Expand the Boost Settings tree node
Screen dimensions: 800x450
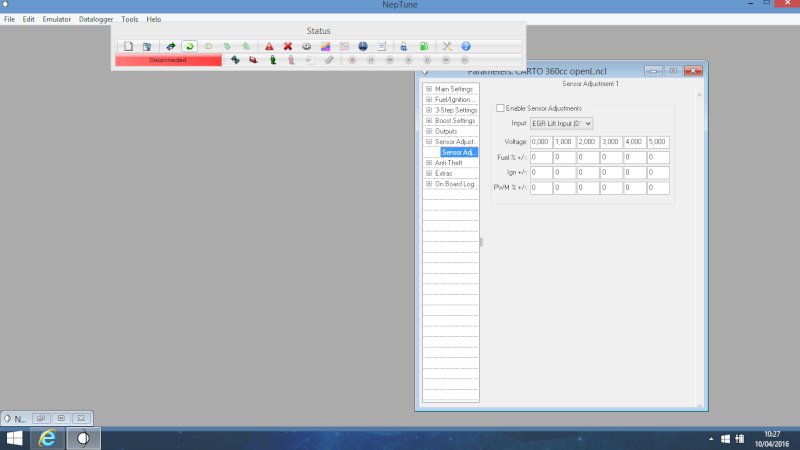tap(429, 120)
